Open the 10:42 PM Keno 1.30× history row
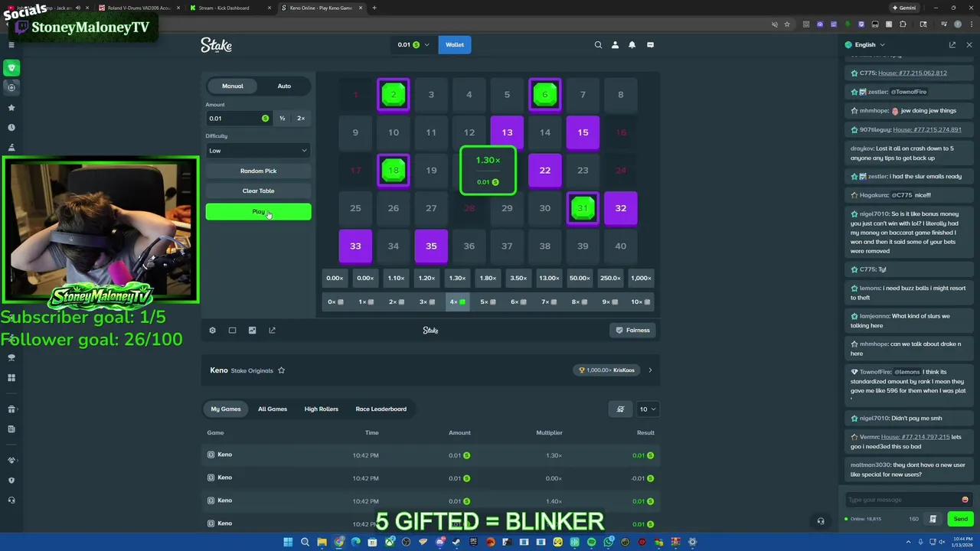Image resolution: width=980 pixels, height=551 pixels. 431,455
